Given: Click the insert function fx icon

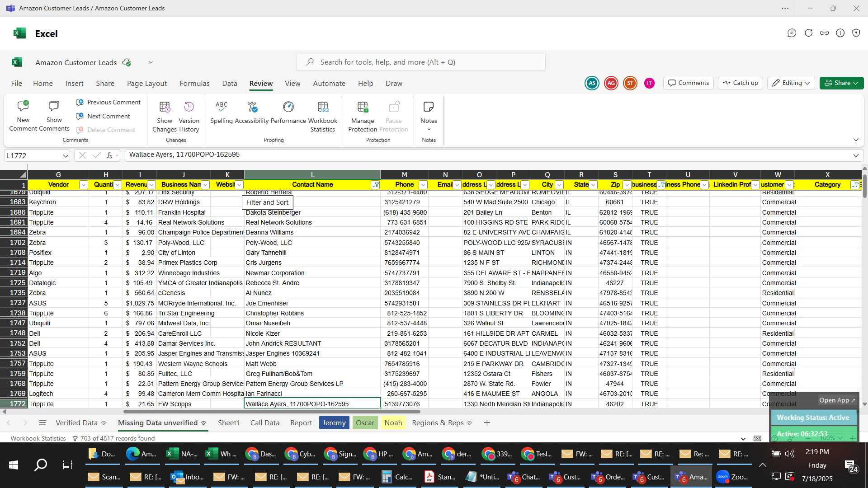Looking at the screenshot, I should click(x=109, y=155).
